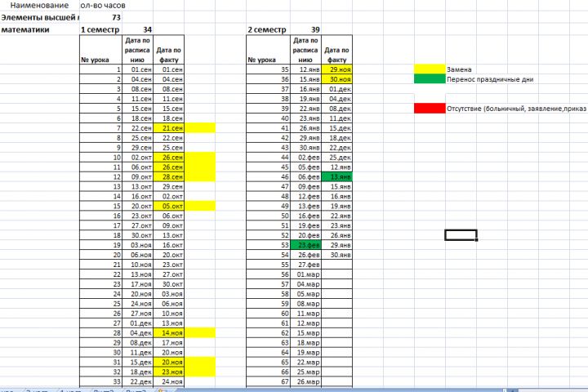The width and height of the screenshot is (588, 392).
Task: Click lesson number 35 cell
Action: [268, 69]
